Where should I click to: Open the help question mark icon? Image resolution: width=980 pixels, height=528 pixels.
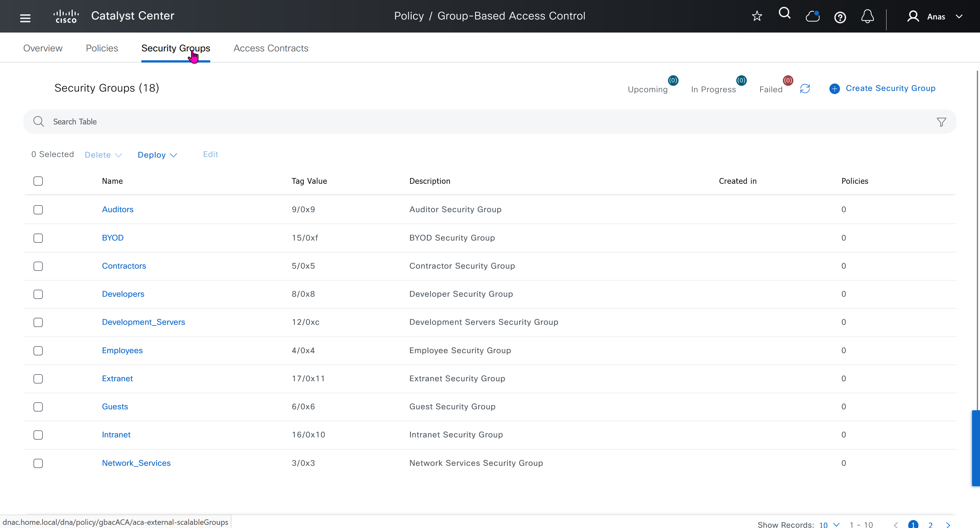point(840,17)
